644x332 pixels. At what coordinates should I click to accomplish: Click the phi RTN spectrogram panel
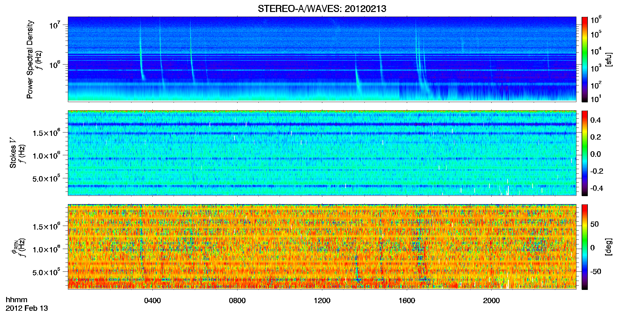tap(322, 247)
